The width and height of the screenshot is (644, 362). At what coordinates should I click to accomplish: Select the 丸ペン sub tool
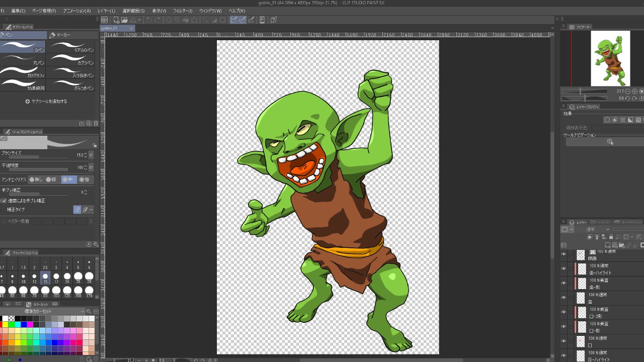tap(23, 60)
